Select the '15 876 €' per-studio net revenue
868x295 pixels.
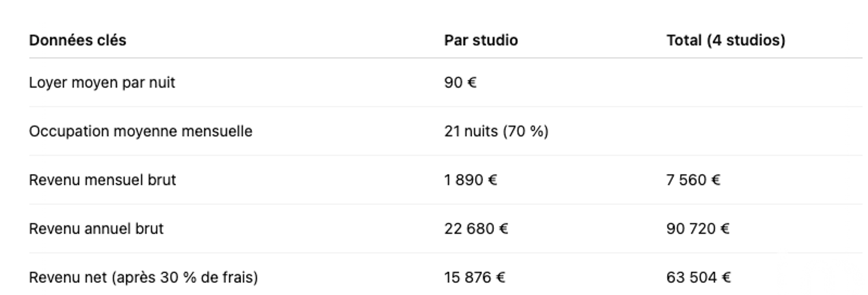pos(474,278)
